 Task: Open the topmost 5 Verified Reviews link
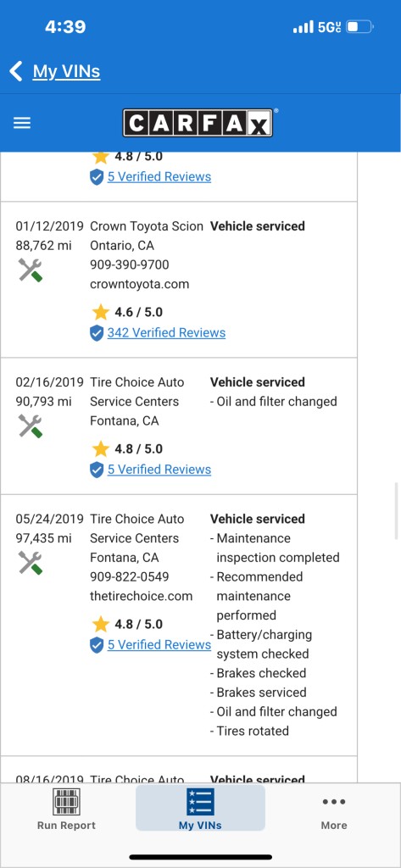(x=159, y=176)
